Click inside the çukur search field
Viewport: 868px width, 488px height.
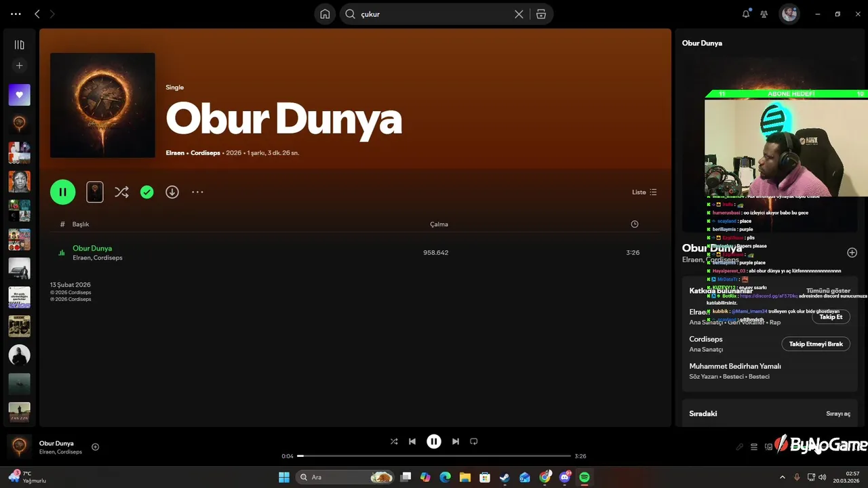[434, 14]
